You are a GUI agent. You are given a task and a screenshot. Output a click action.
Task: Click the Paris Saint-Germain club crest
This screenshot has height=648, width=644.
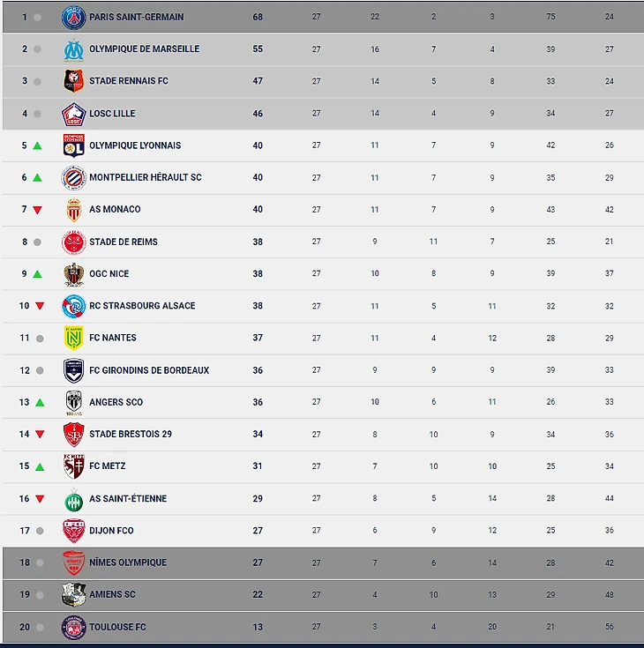point(74,17)
